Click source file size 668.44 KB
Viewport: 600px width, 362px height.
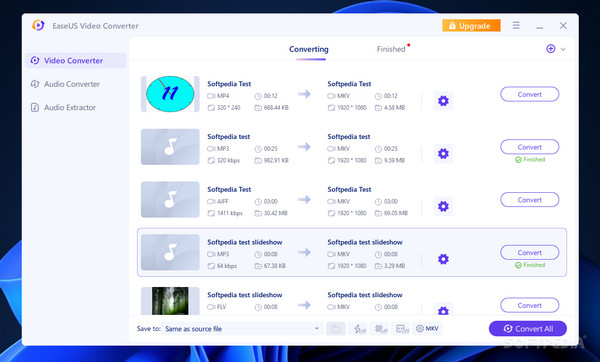[276, 108]
